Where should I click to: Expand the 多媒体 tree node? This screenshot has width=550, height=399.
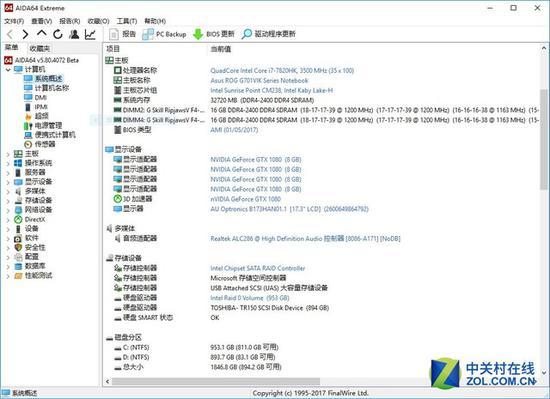point(8,192)
